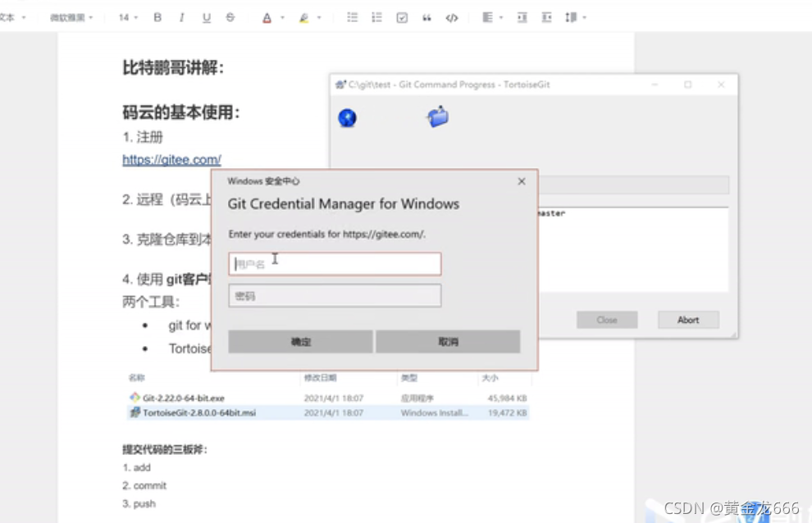
Task: Click the '1. add' list line
Action: (137, 467)
